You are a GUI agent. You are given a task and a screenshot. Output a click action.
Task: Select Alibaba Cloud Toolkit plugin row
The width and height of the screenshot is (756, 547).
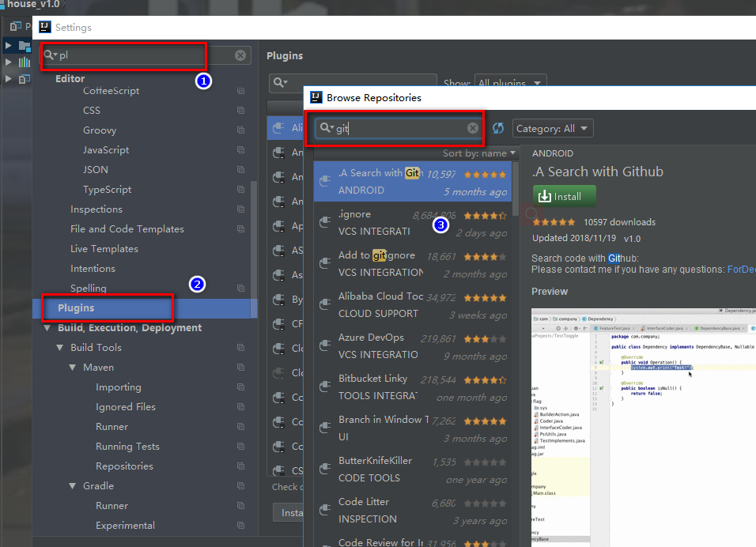click(413, 304)
